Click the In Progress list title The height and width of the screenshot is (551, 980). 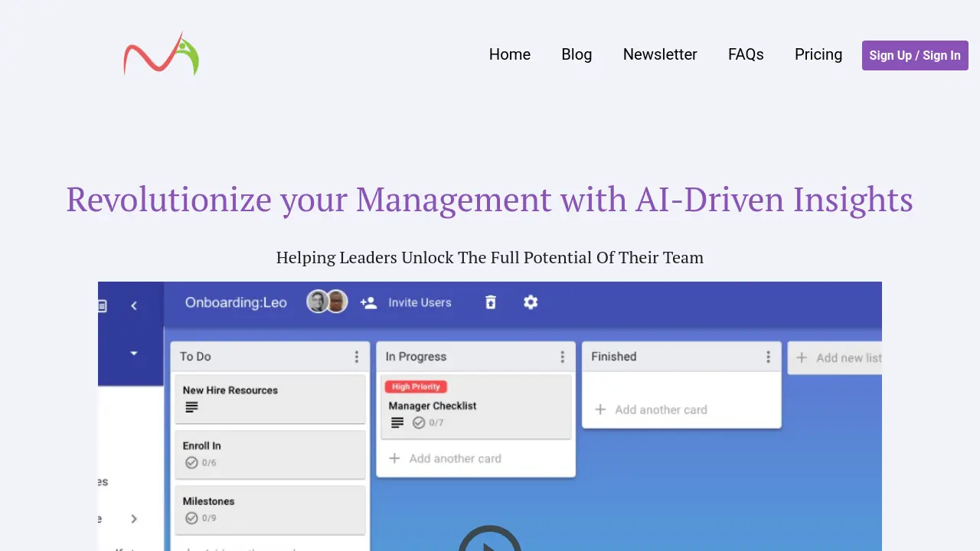coord(416,357)
